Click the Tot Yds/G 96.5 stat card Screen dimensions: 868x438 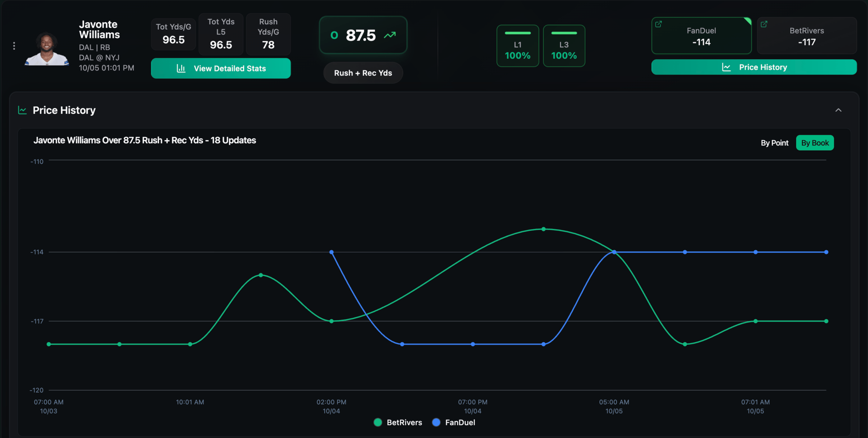(x=174, y=34)
